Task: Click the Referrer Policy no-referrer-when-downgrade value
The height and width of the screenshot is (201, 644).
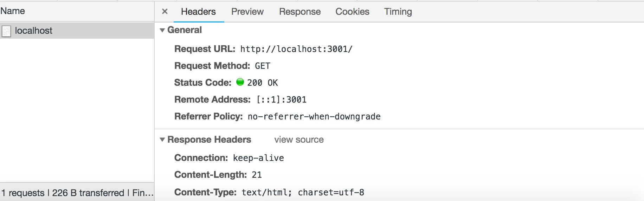Action: tap(314, 116)
